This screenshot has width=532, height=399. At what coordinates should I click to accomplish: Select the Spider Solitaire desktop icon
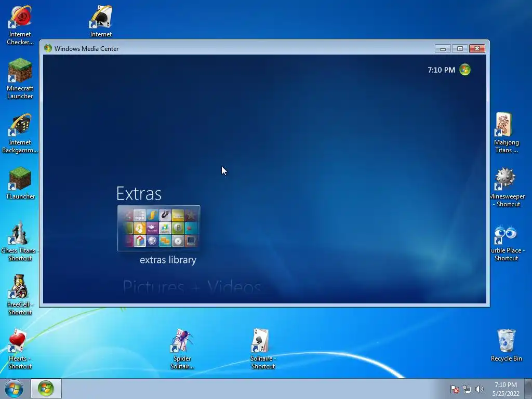coord(182,349)
